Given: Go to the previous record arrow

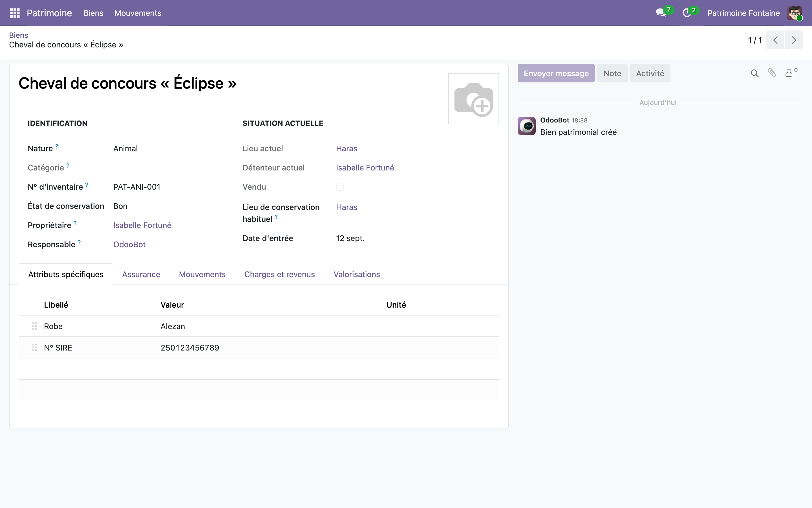Looking at the screenshot, I should coord(775,40).
